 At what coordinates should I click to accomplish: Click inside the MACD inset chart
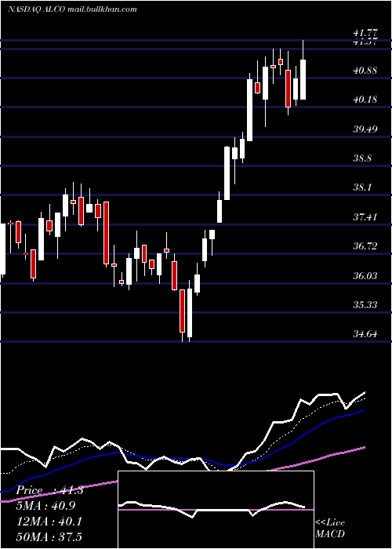(216, 510)
